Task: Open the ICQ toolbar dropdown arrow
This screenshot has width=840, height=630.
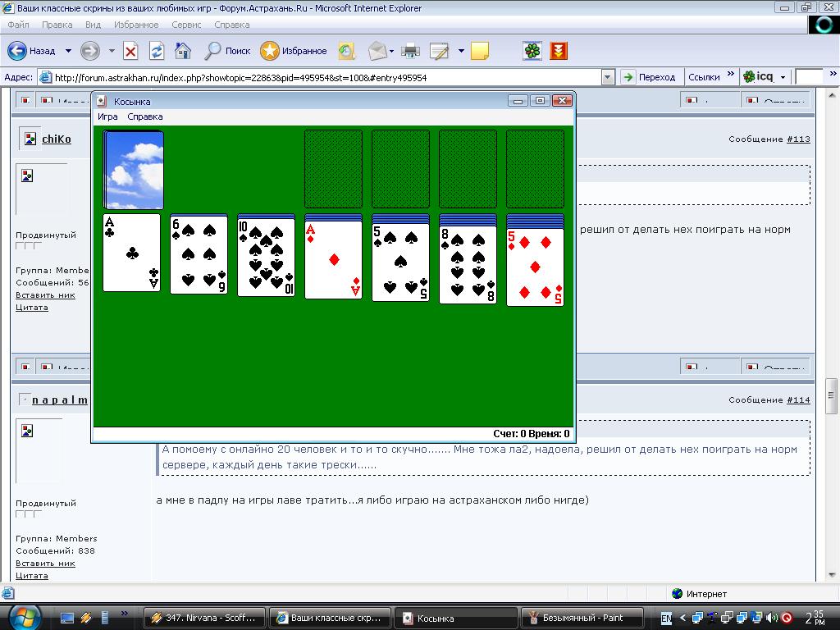Action: [783, 77]
